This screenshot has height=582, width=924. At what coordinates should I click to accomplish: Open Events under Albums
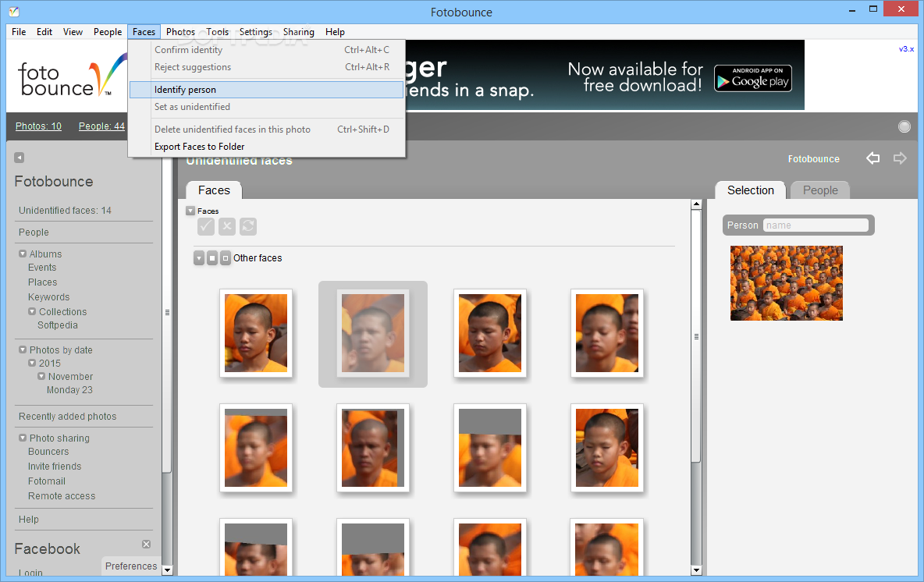pyautogui.click(x=42, y=268)
